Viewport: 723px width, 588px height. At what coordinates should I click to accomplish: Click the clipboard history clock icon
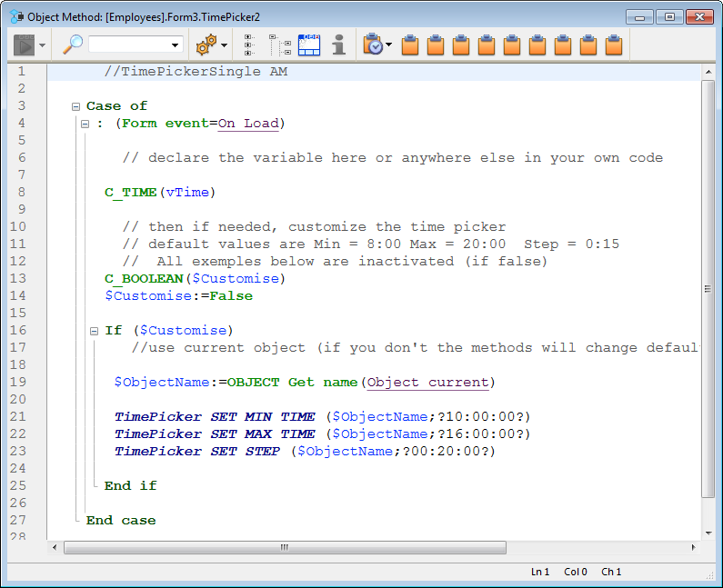point(372,45)
